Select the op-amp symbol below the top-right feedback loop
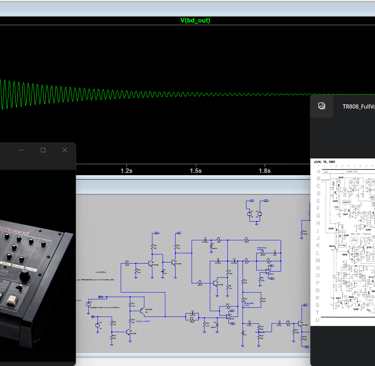Viewport: 375px width, 366px height. [268, 272]
